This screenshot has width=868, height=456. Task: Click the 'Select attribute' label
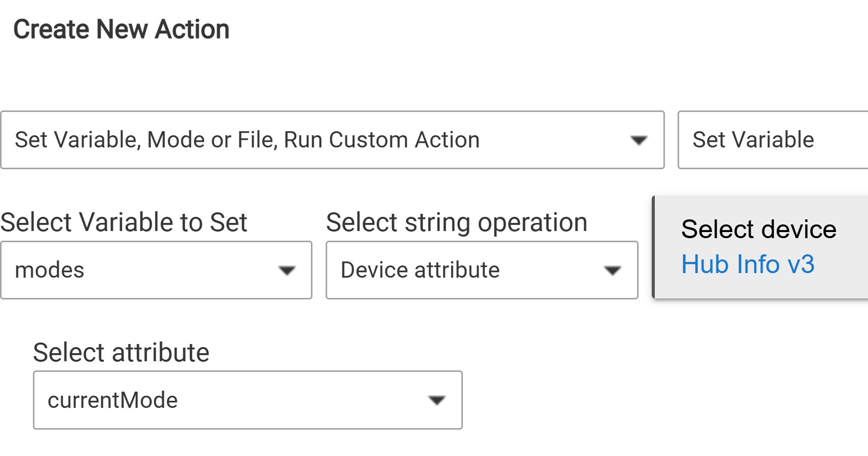(x=121, y=353)
